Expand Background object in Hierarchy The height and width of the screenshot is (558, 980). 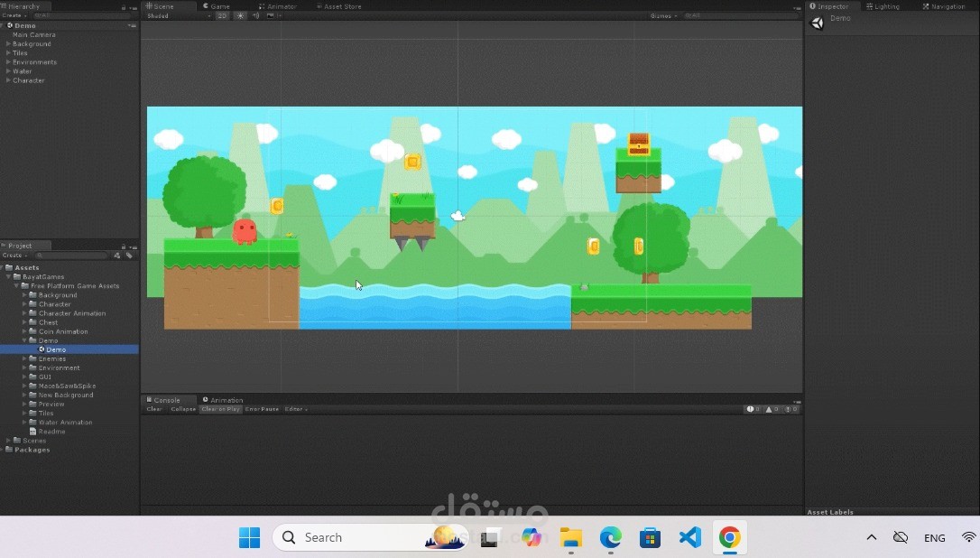[x=8, y=43]
